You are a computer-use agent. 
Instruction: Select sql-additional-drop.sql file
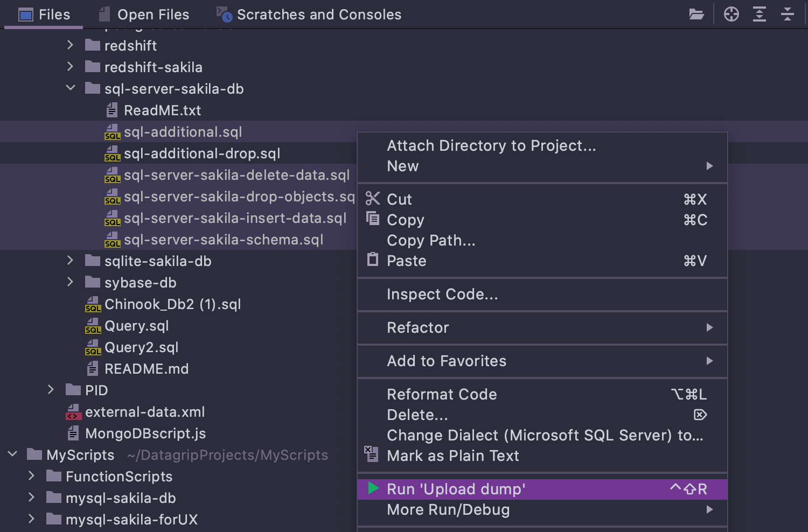tap(202, 153)
